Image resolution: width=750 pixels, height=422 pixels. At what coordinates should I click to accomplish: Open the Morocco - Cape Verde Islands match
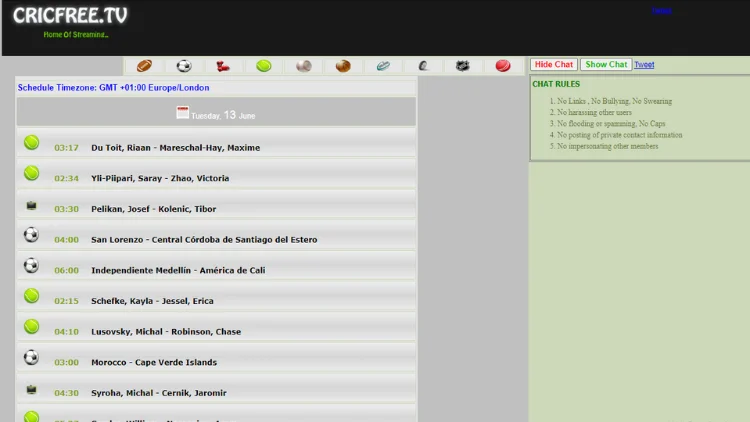pyautogui.click(x=154, y=363)
